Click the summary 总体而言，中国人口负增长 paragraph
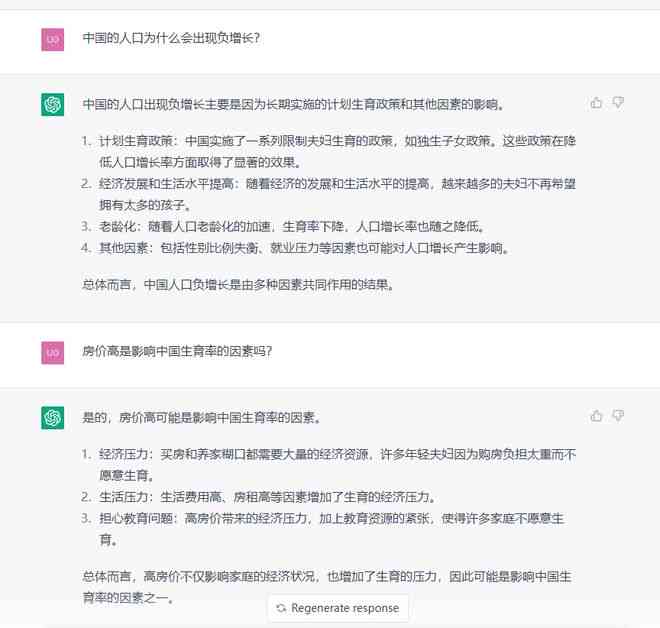Screen dimensions: 660x628 click(239, 285)
